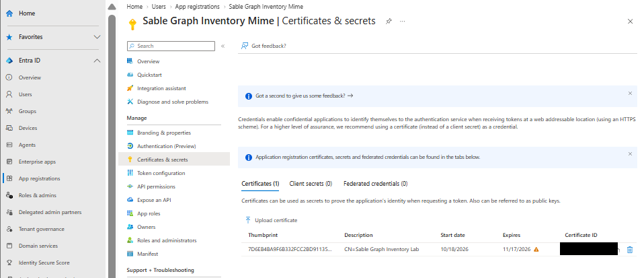The height and width of the screenshot is (278, 644).
Task: Collapse the Entra ID section chevron
Action: [x=97, y=61]
